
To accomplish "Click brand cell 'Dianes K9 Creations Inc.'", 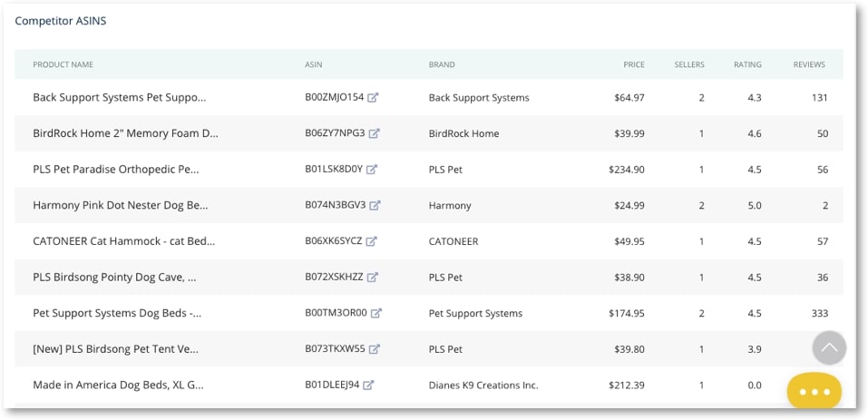I will click(x=483, y=386).
